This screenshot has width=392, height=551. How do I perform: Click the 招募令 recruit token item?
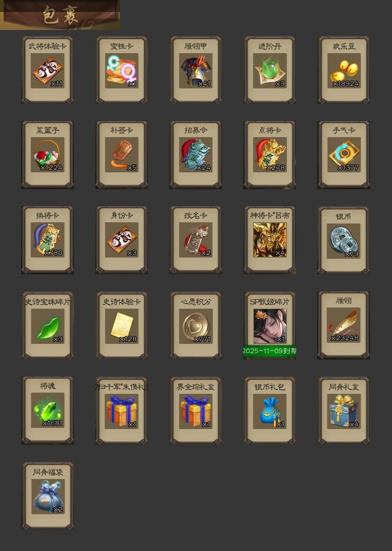pos(196,155)
